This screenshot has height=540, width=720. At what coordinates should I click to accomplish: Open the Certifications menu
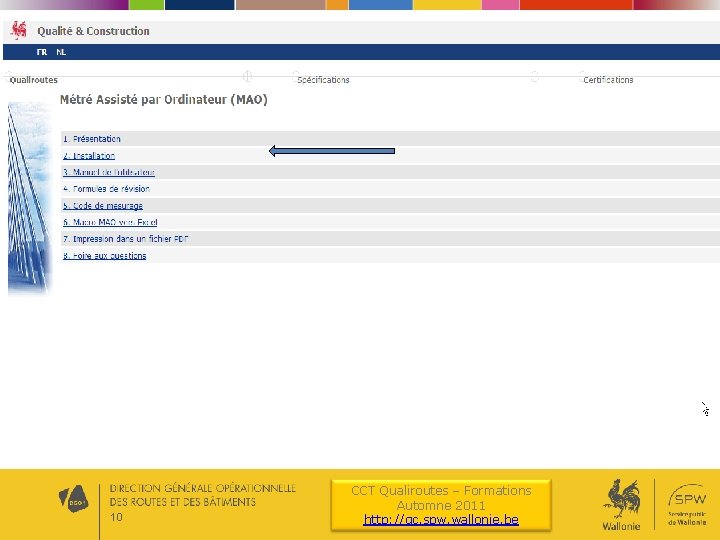tap(608, 80)
